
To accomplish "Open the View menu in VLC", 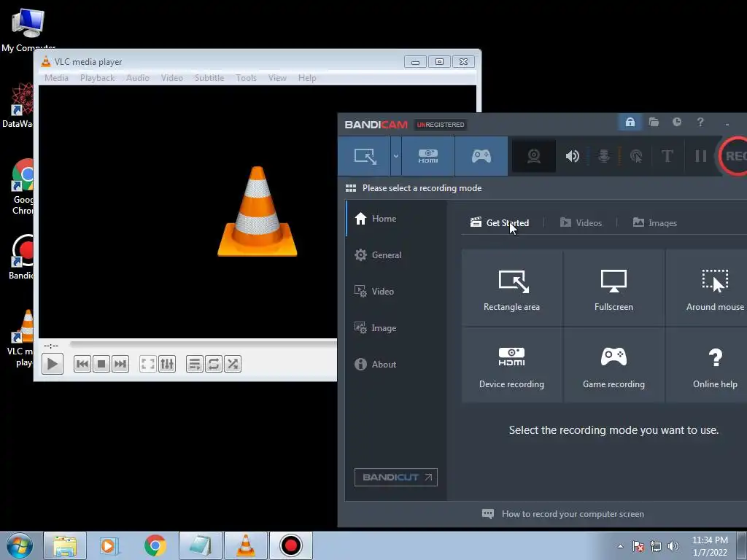I will [x=277, y=77].
